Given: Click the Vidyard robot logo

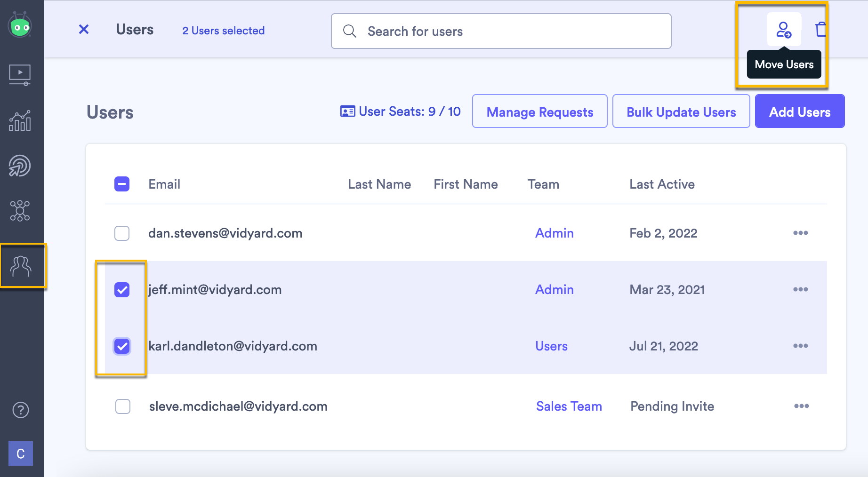Looking at the screenshot, I should [20, 25].
